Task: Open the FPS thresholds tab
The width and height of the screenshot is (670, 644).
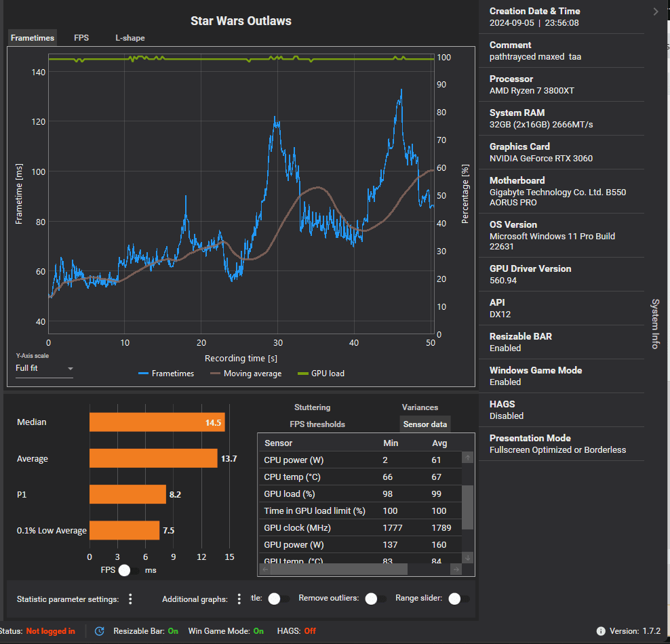Action: click(x=317, y=424)
